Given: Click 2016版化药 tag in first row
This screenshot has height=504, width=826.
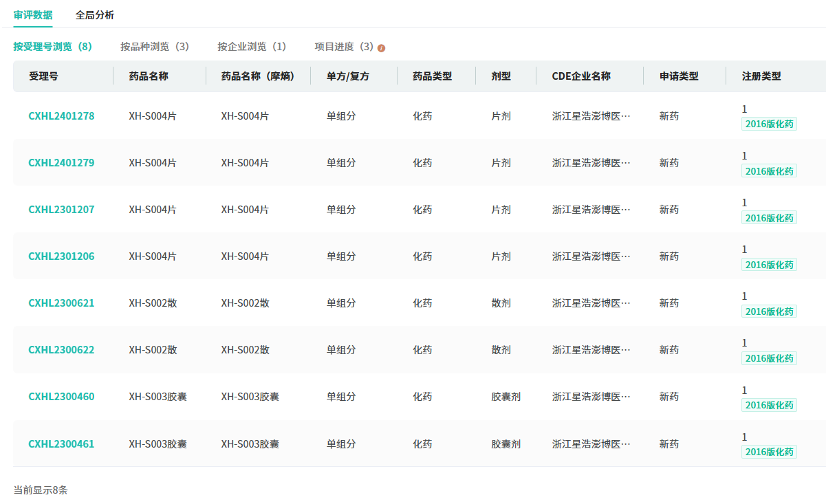Looking at the screenshot, I should 769,124.
